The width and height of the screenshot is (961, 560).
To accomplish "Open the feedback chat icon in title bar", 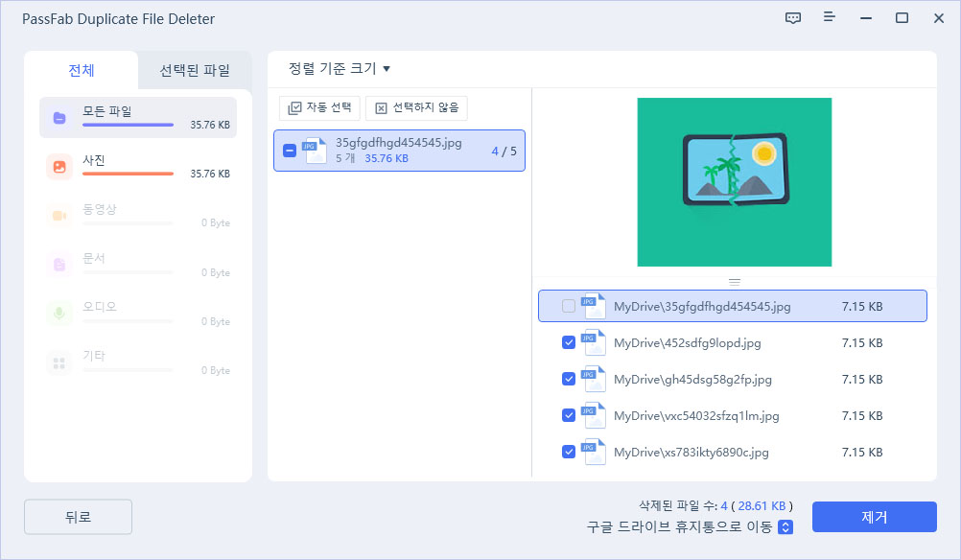I will click(793, 18).
